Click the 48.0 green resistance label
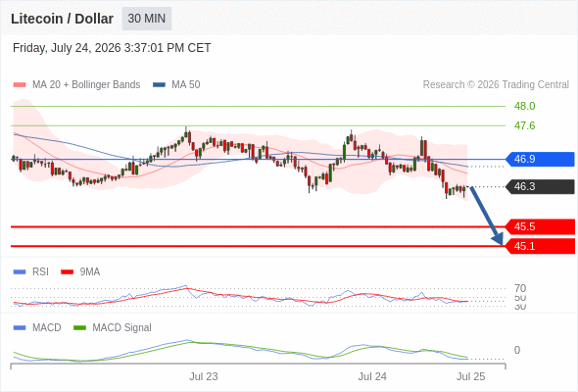This screenshot has height=392, width=578. 524,106
